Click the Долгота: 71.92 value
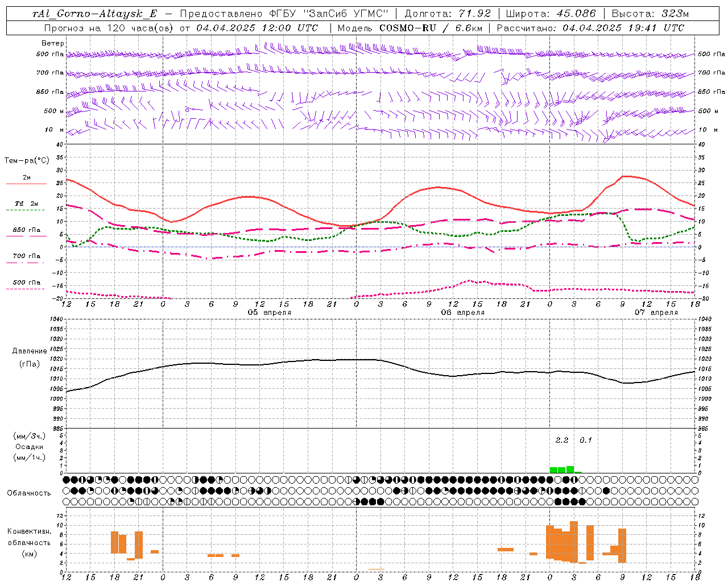This screenshot has height=582, width=728. click(447, 14)
